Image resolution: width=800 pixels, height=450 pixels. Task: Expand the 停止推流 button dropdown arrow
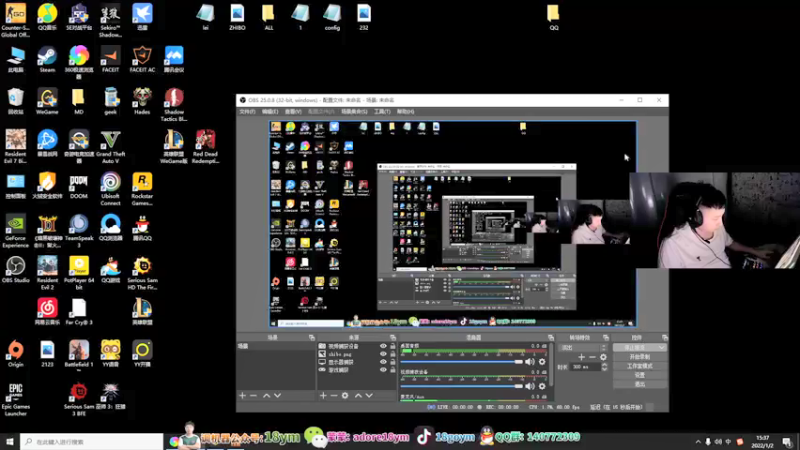(661, 347)
